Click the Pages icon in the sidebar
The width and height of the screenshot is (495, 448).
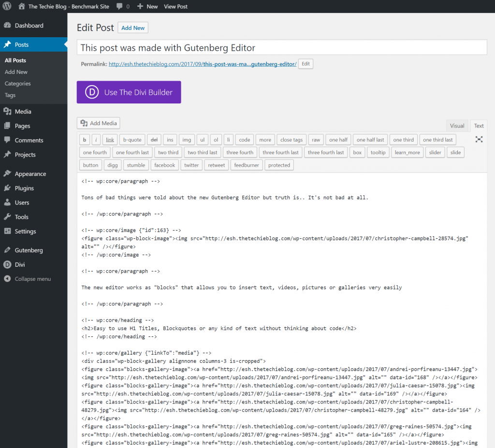tap(7, 126)
